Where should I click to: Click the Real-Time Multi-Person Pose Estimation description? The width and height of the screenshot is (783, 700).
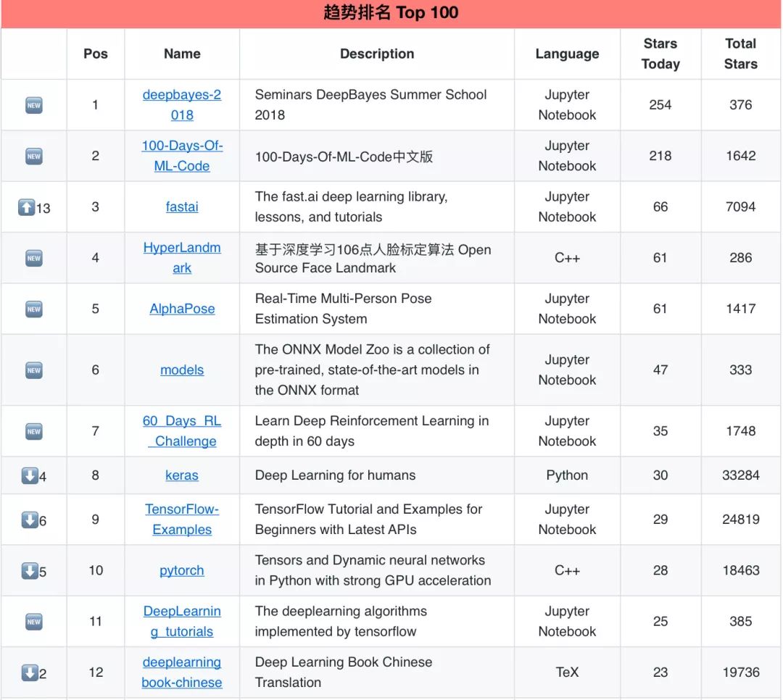[343, 309]
